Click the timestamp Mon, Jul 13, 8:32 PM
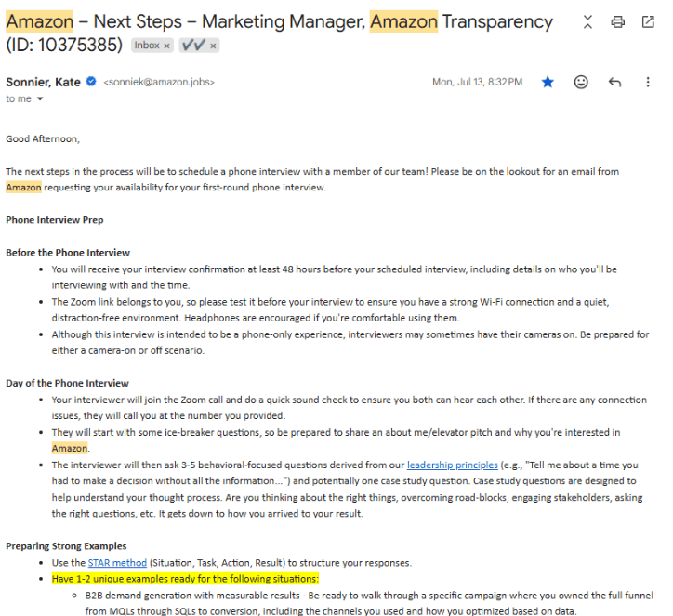 point(477,82)
